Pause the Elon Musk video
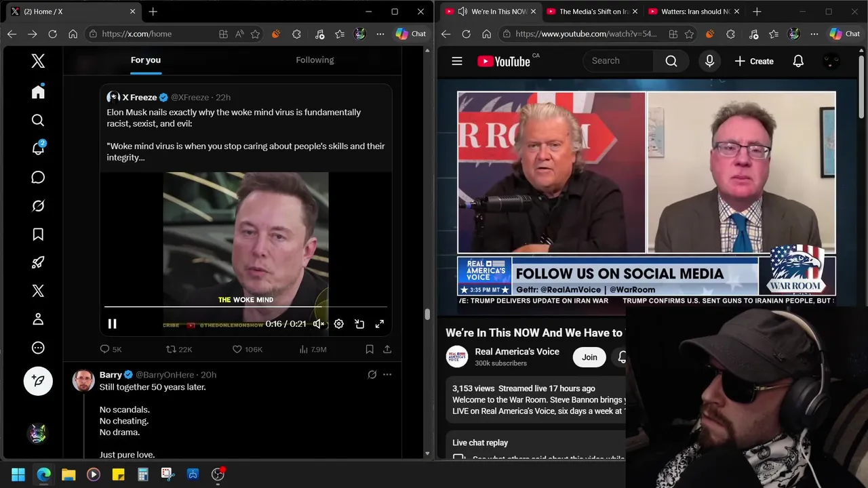The width and height of the screenshot is (868, 488). click(x=113, y=324)
